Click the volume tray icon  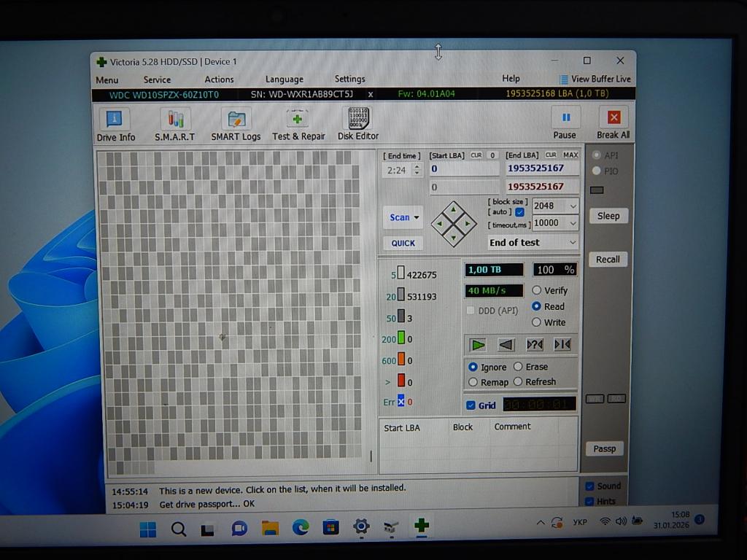(x=621, y=521)
